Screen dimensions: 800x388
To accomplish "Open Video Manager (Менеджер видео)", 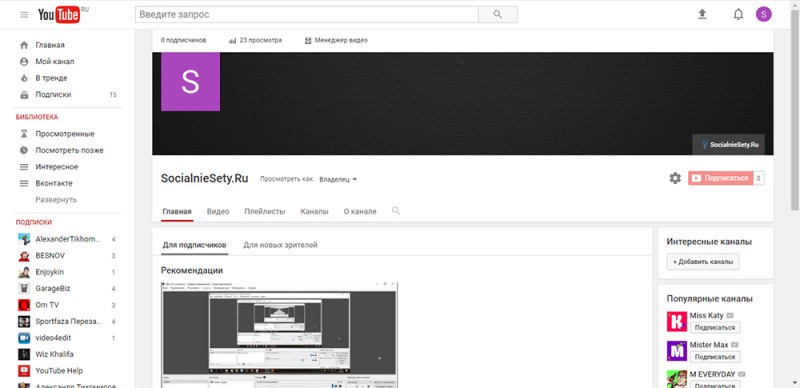I will point(336,40).
